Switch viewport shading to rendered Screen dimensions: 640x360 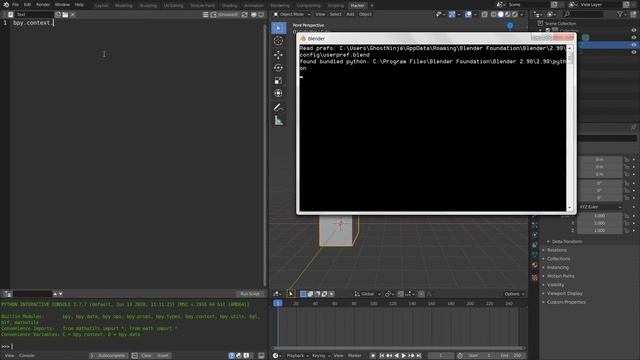(515, 15)
